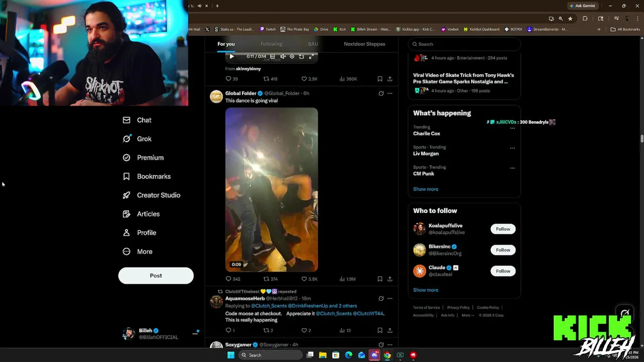Reply to the AquamooseHerb post
This screenshot has height=362, width=644.
click(x=230, y=330)
